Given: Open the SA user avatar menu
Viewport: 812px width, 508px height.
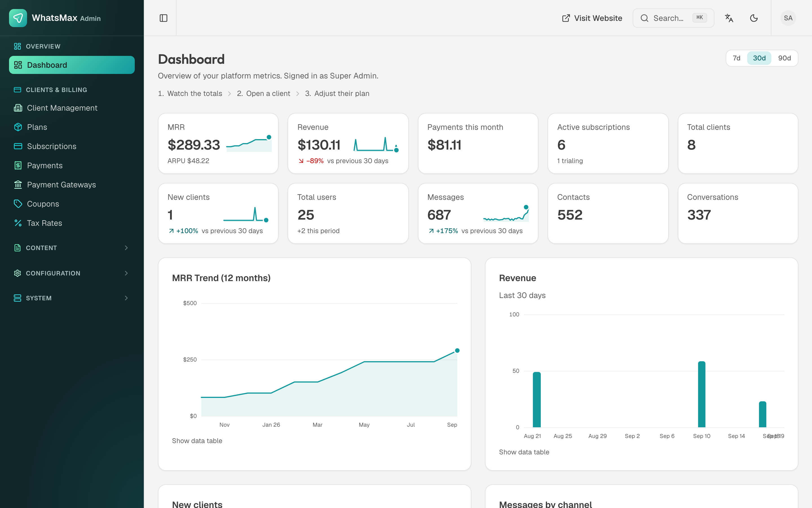Looking at the screenshot, I should pyautogui.click(x=788, y=18).
